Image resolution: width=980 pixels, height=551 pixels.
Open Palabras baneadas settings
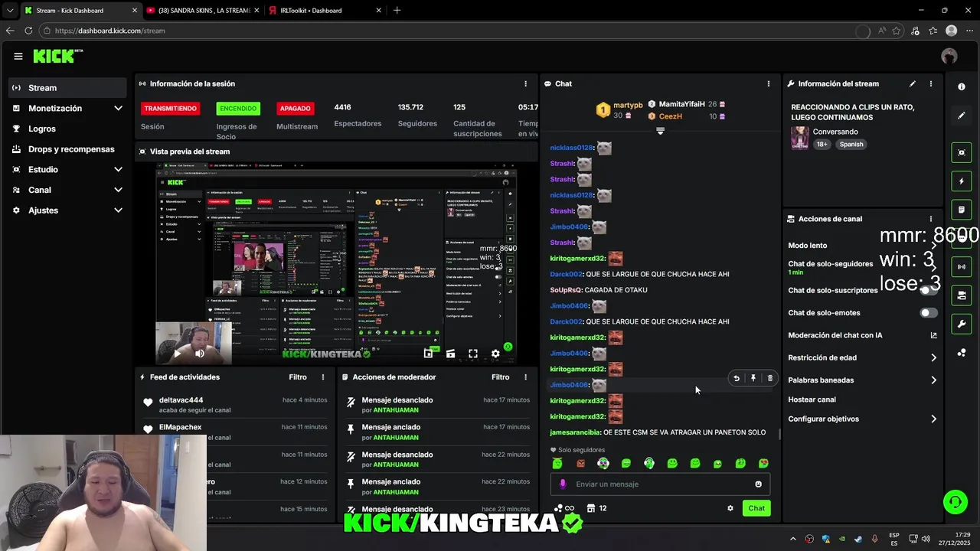coord(862,380)
